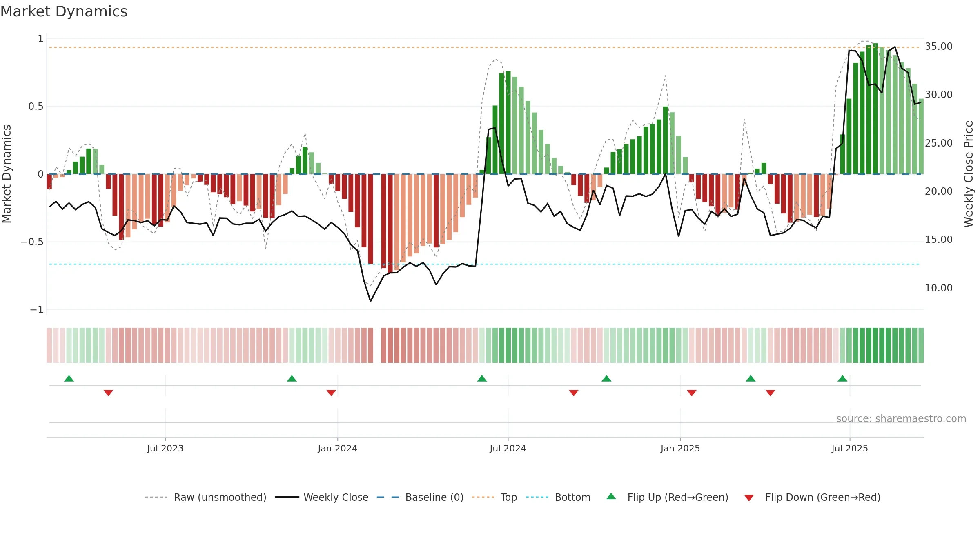Click the 30.00 price axis label
The image size is (980, 551).
click(x=939, y=95)
